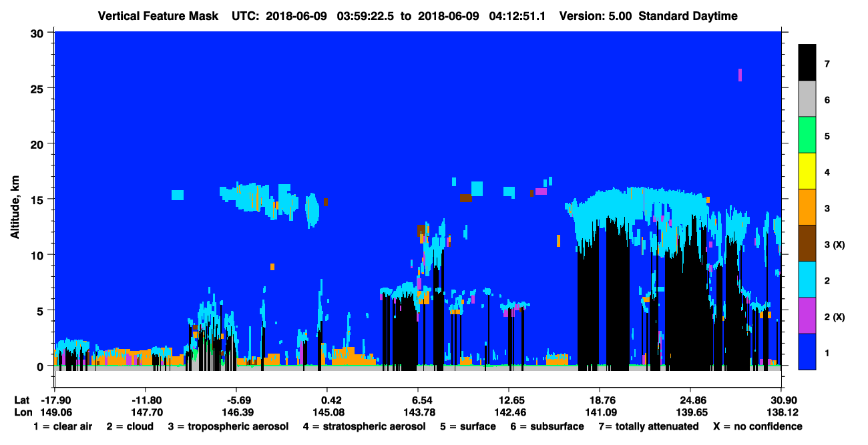Click the latitude value -11.80
Viewport: 868px width, 445px height.
click(x=147, y=400)
